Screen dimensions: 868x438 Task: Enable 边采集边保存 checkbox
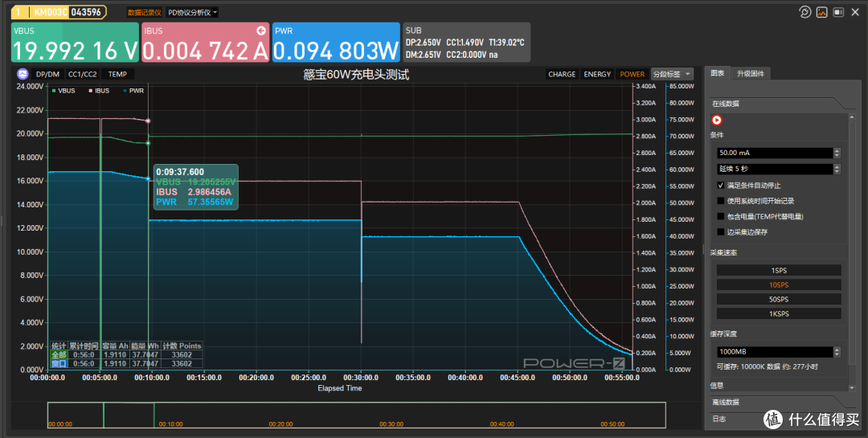(721, 232)
